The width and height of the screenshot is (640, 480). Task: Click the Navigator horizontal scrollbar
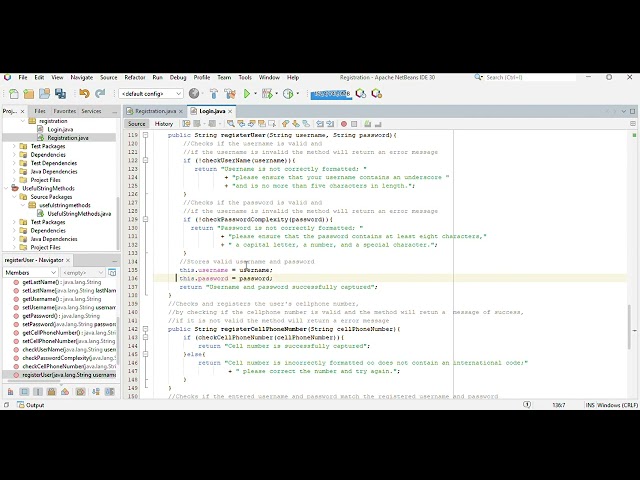click(x=33, y=381)
